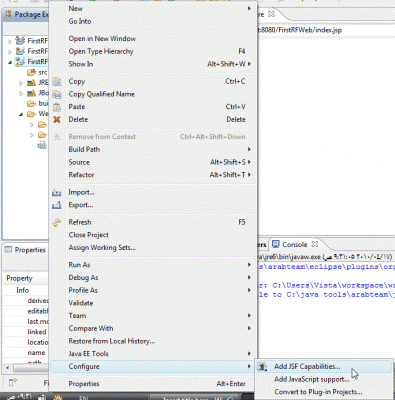Click the Package Explorer panel icon
395x400 pixels.
coord(8,14)
